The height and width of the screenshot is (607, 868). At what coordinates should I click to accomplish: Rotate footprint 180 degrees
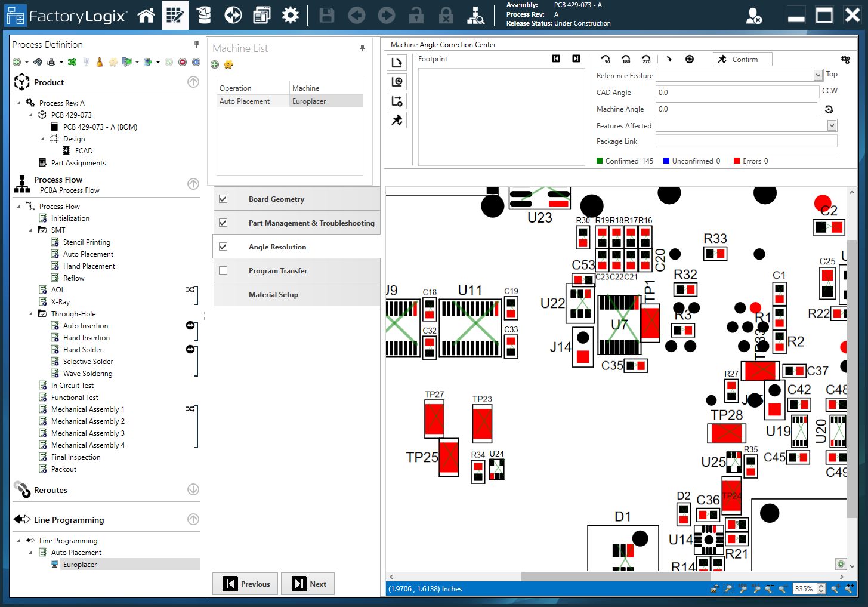click(626, 59)
